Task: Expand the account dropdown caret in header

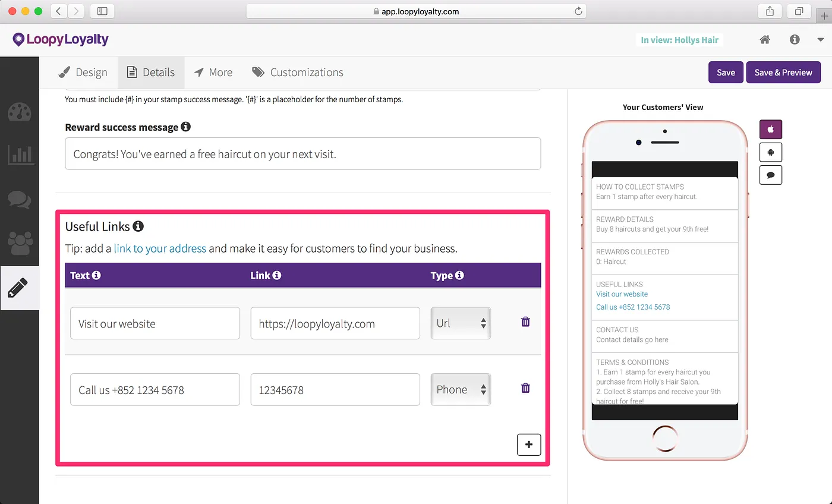Action: (821, 40)
